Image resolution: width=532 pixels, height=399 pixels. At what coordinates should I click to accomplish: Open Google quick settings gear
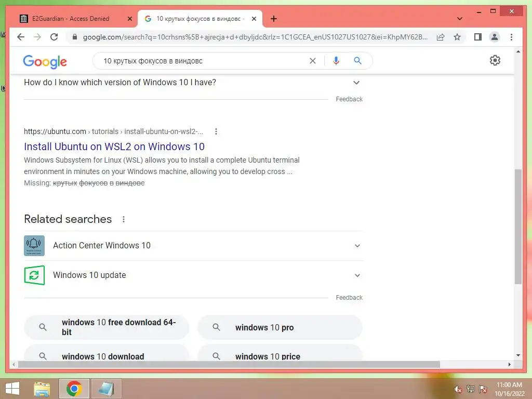[495, 60]
